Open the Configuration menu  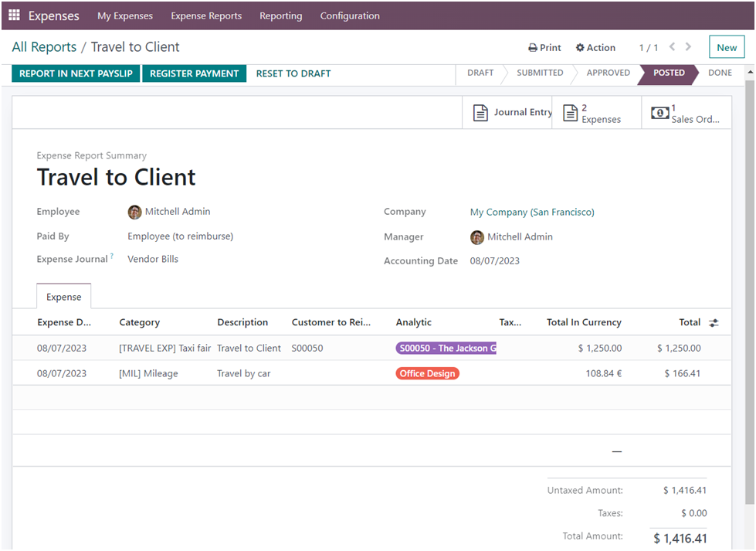coord(350,15)
